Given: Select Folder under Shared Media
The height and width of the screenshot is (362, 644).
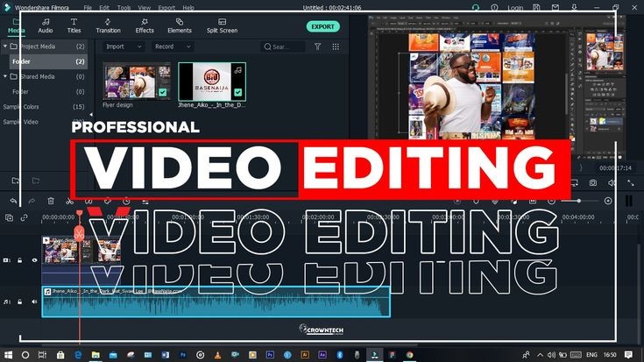Looking at the screenshot, I should click(x=48, y=92).
